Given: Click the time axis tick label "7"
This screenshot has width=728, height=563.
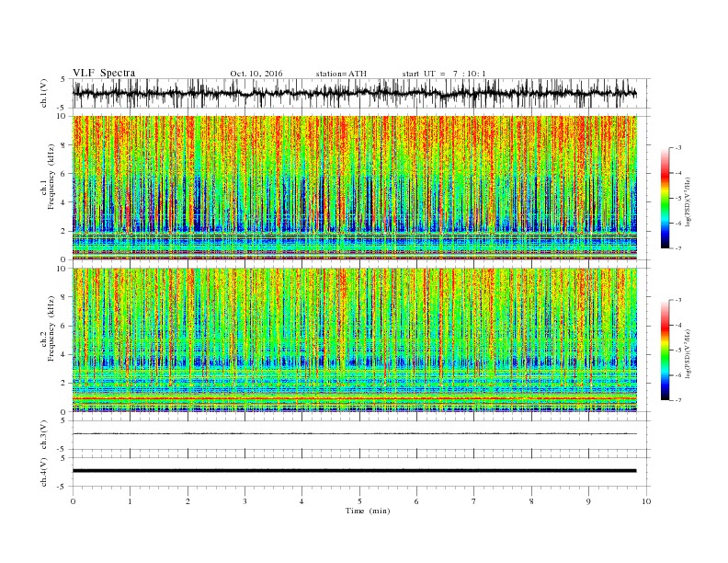Looking at the screenshot, I should point(474,501).
